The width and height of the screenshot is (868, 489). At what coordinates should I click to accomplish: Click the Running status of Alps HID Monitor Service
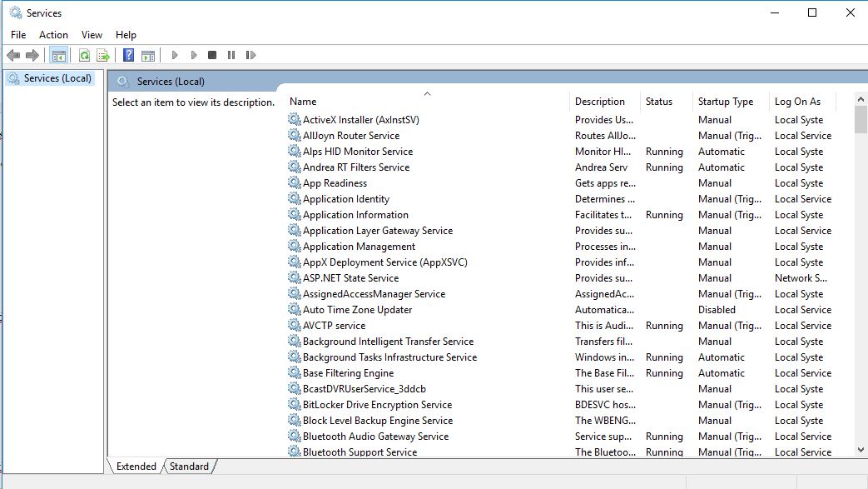[664, 152]
